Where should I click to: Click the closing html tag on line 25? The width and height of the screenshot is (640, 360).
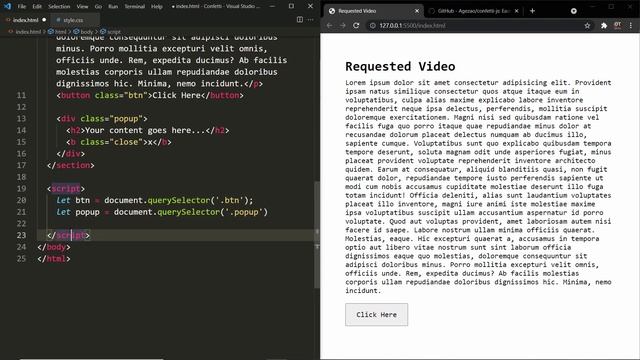point(54,259)
